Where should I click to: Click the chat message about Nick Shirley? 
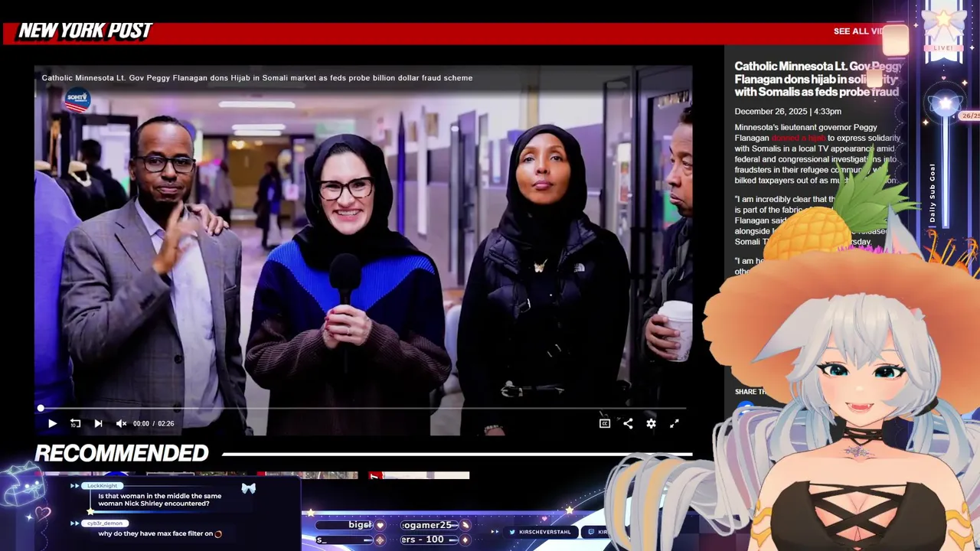159,500
